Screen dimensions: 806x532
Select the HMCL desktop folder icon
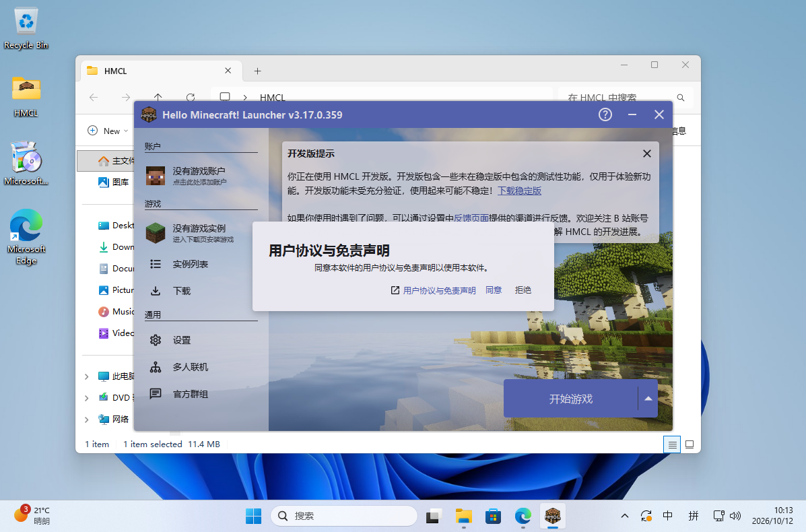(26, 96)
